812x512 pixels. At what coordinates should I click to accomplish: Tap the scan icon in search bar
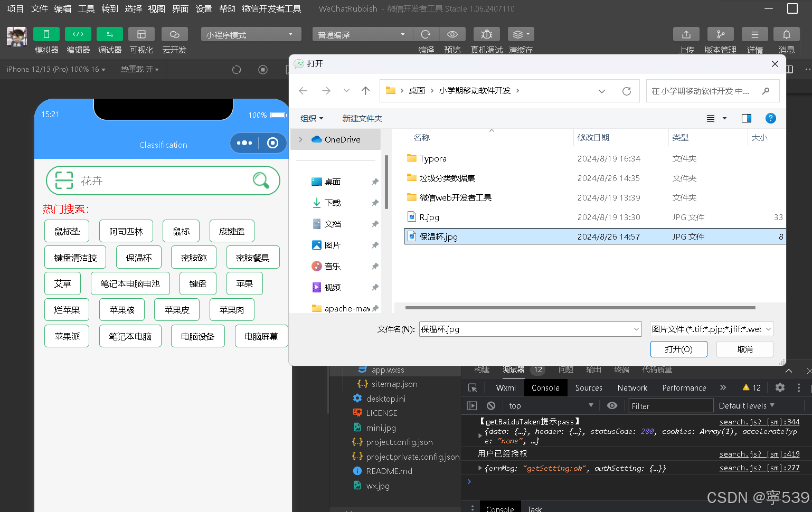[x=64, y=181]
